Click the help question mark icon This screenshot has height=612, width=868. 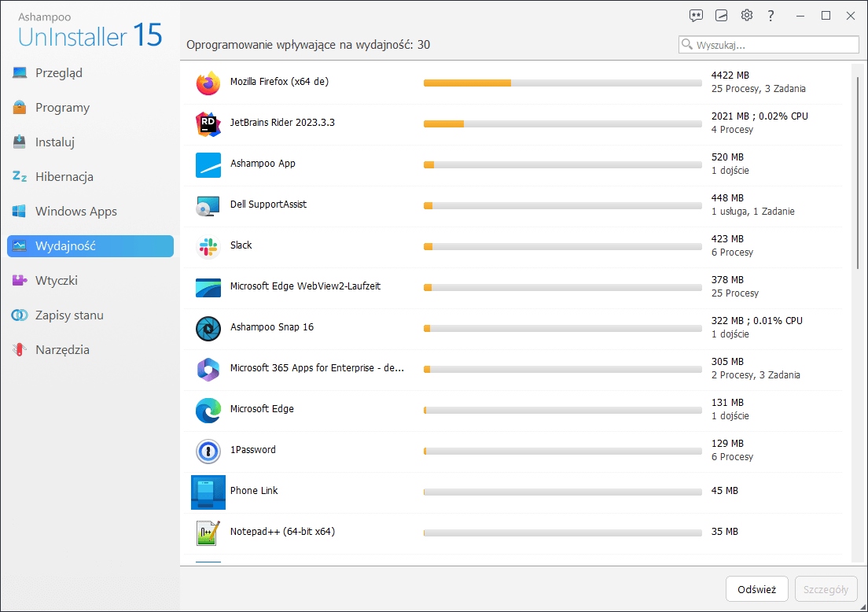click(x=771, y=16)
